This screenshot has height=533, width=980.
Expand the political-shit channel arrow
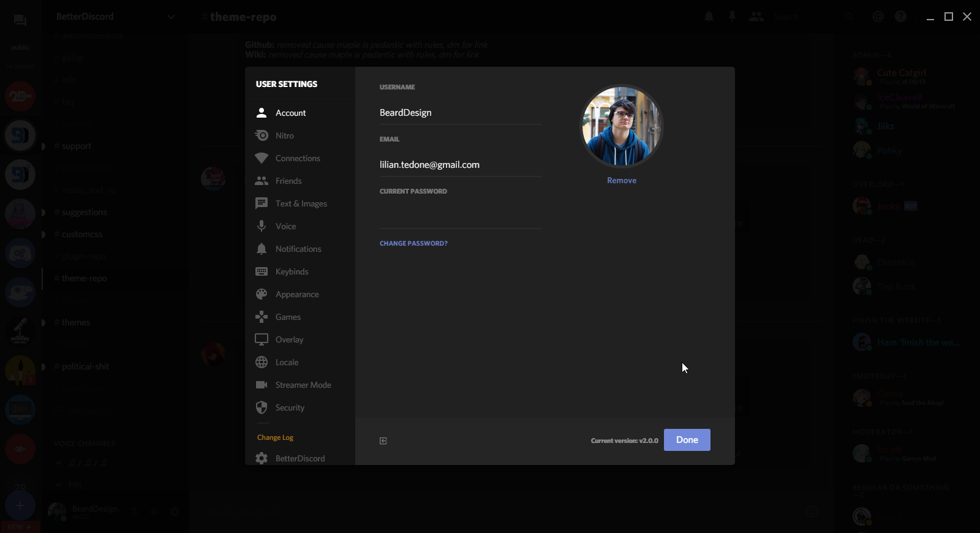click(x=43, y=367)
